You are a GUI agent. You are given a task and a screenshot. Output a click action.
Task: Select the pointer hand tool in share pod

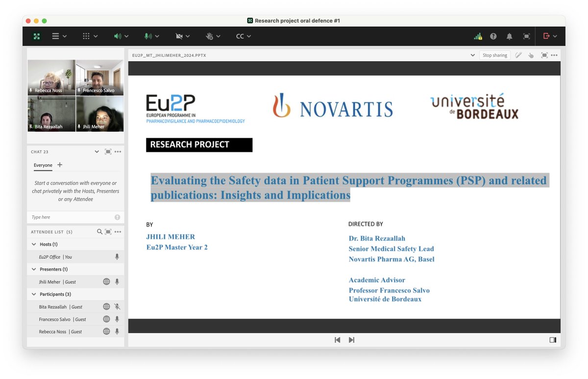[531, 55]
